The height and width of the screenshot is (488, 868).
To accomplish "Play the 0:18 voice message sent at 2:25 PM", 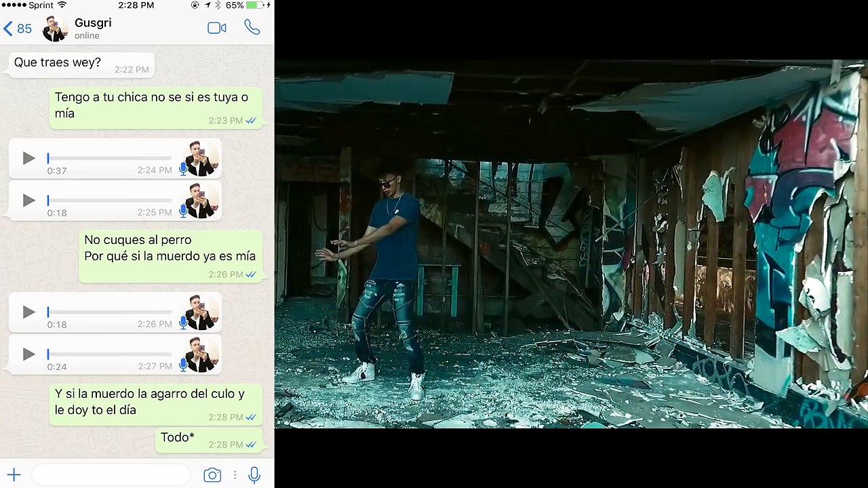I will 28,200.
